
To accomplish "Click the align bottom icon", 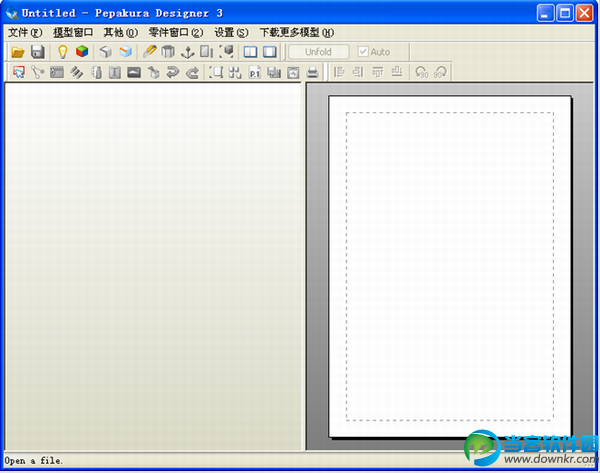I will [x=397, y=72].
